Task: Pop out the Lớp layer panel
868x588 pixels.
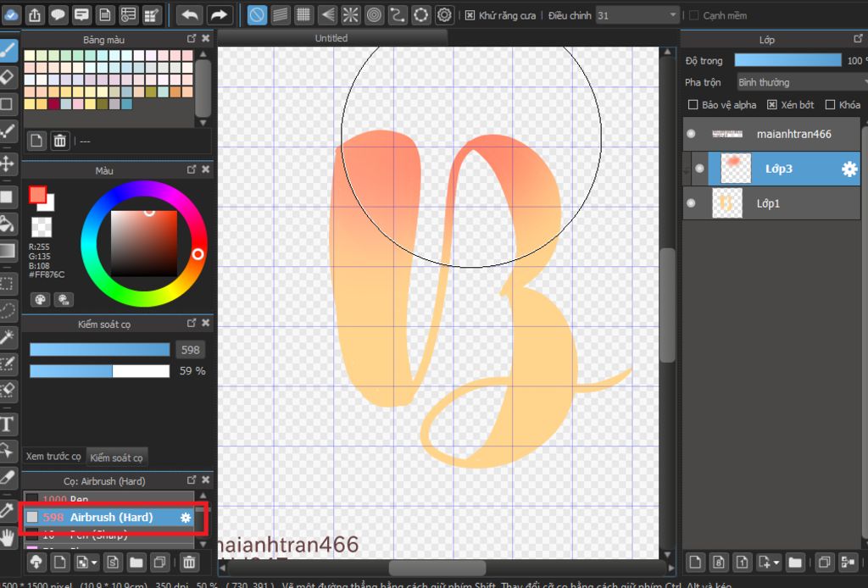Action: pos(858,38)
